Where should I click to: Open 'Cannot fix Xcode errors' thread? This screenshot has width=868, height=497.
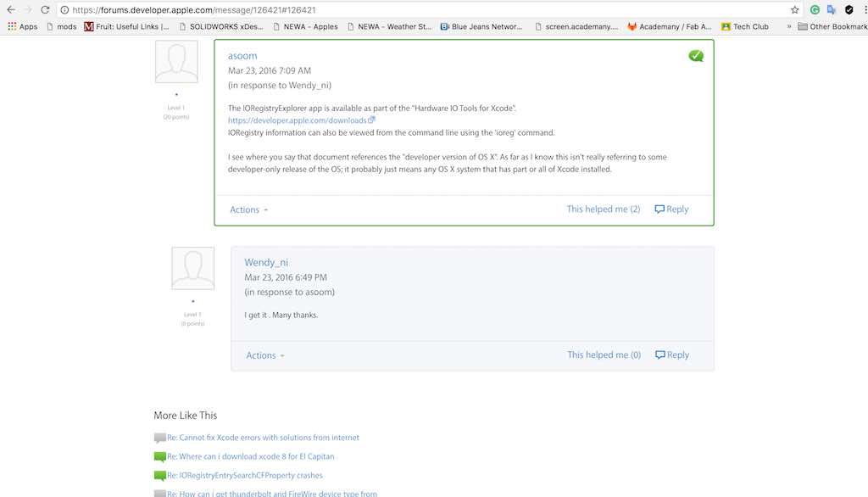tap(263, 438)
